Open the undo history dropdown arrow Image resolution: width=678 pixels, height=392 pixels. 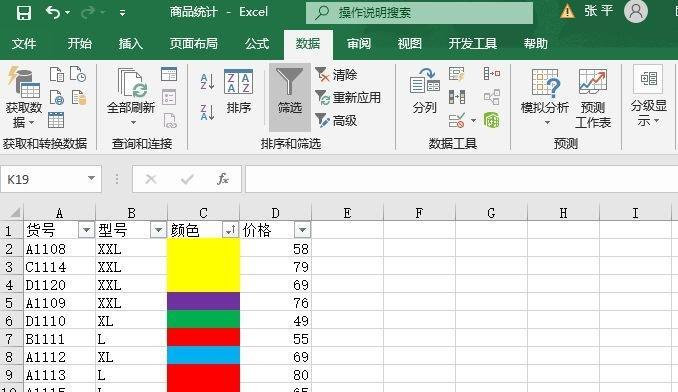pyautogui.click(x=67, y=13)
